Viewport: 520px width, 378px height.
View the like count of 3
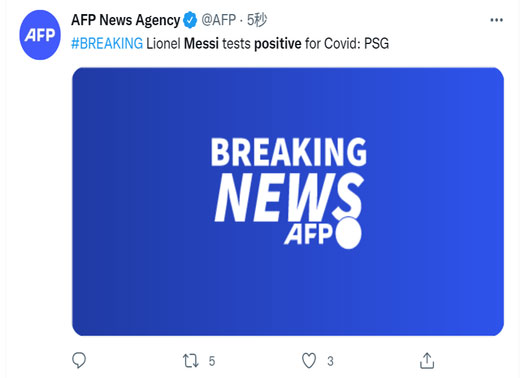(x=330, y=361)
